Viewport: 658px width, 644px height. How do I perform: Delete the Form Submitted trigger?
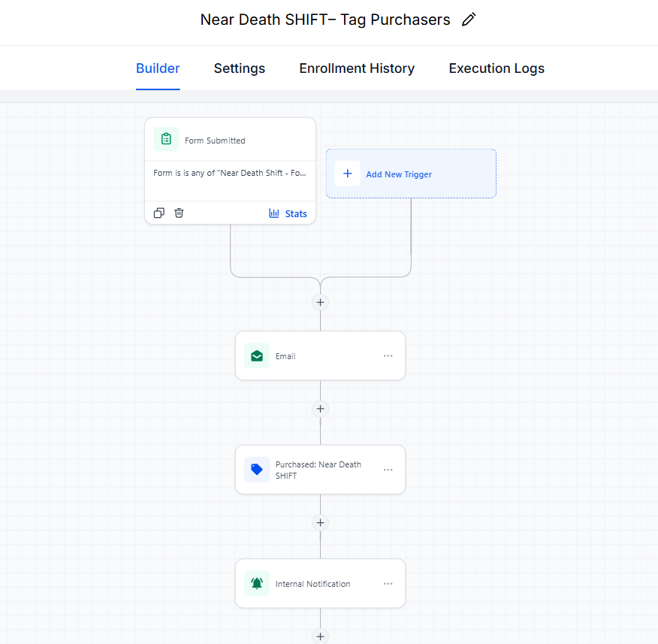pyautogui.click(x=179, y=213)
